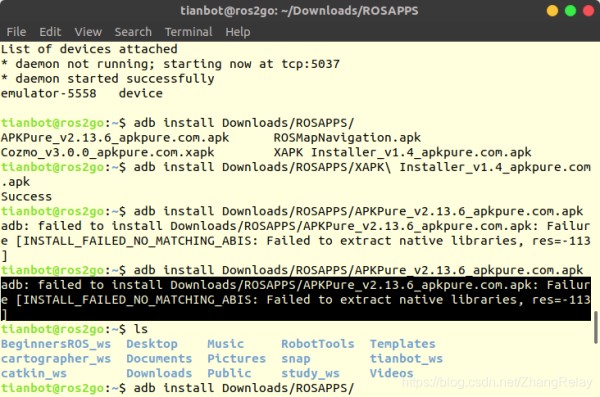Click 'snap' directory name
This screenshot has width=600, height=397.
296,359
